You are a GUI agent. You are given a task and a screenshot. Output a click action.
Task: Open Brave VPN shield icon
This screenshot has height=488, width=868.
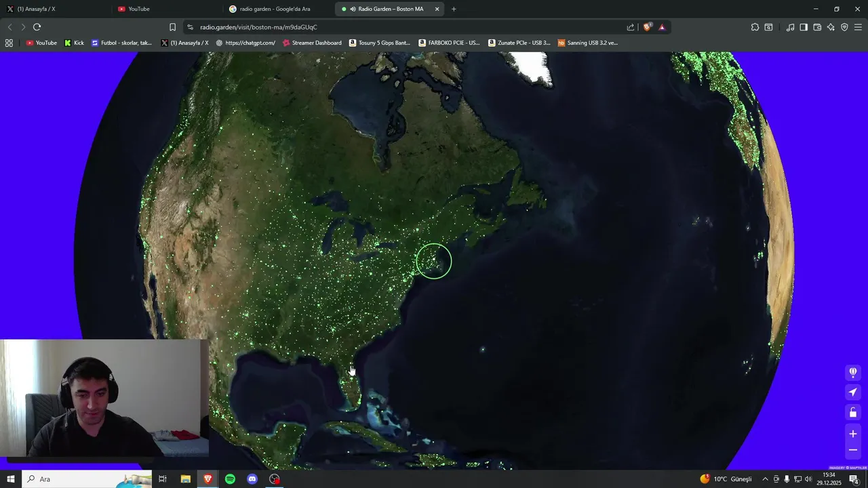click(x=844, y=27)
